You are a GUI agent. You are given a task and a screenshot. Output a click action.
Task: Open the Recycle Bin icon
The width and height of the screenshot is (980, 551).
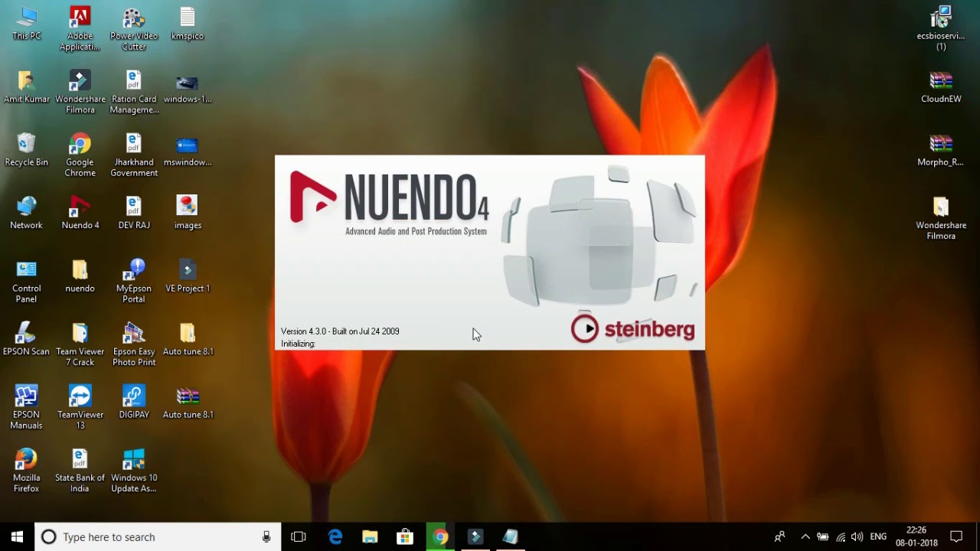click(x=26, y=150)
